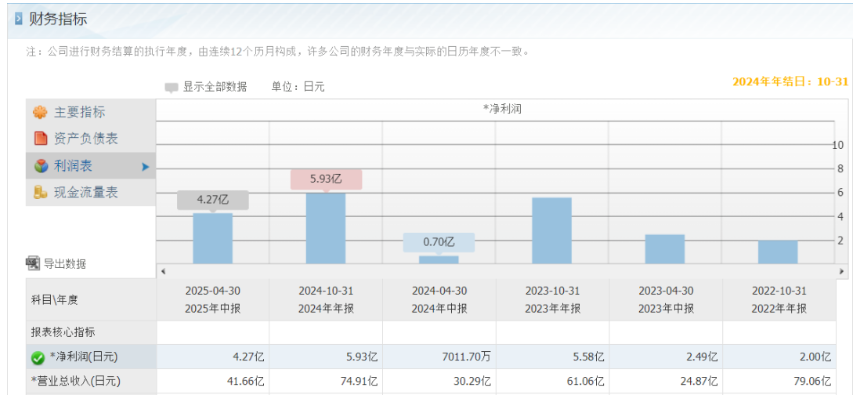This screenshot has height=415, width=856.
Task: Click the 30.29亿 revenue cell
Action: [x=439, y=381]
